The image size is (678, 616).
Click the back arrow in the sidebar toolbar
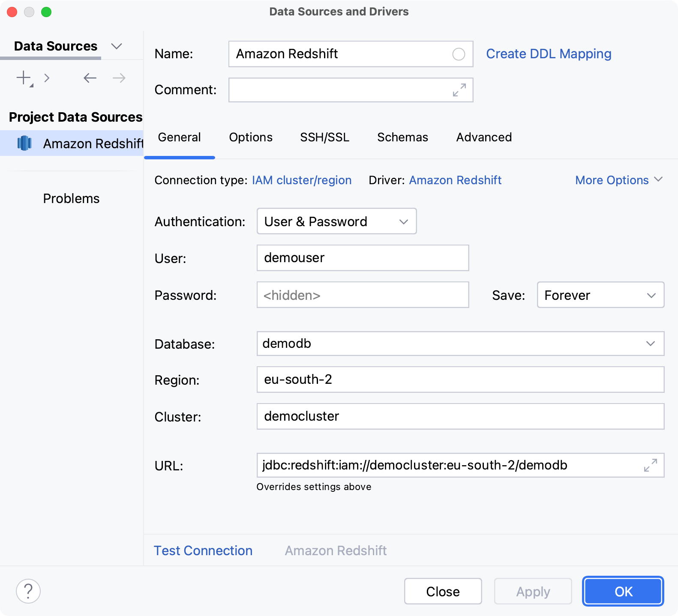pyautogui.click(x=90, y=78)
